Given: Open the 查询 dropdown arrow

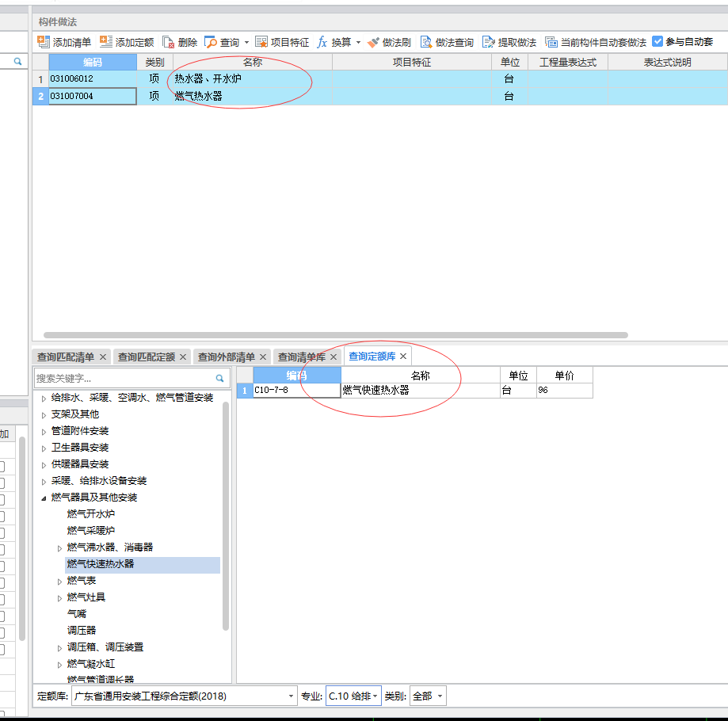Looking at the screenshot, I should 246,43.
